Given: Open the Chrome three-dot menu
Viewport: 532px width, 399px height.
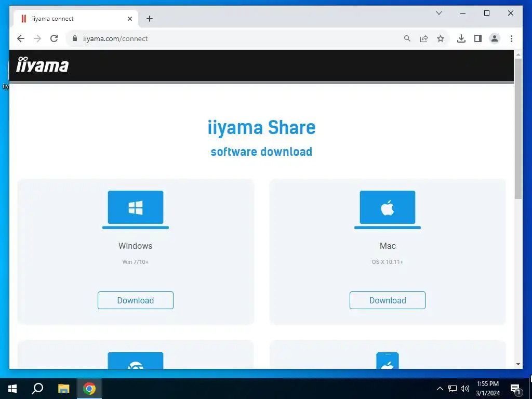Looking at the screenshot, I should 511,38.
